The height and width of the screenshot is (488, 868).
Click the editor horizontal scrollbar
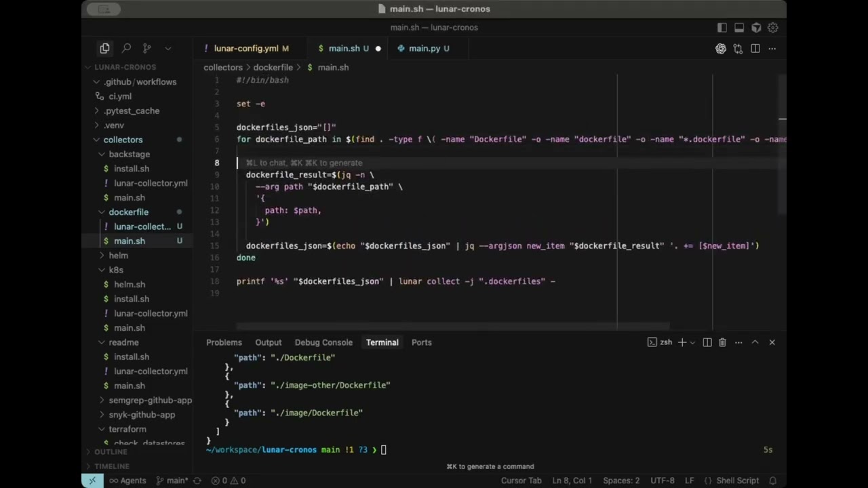pos(453,327)
